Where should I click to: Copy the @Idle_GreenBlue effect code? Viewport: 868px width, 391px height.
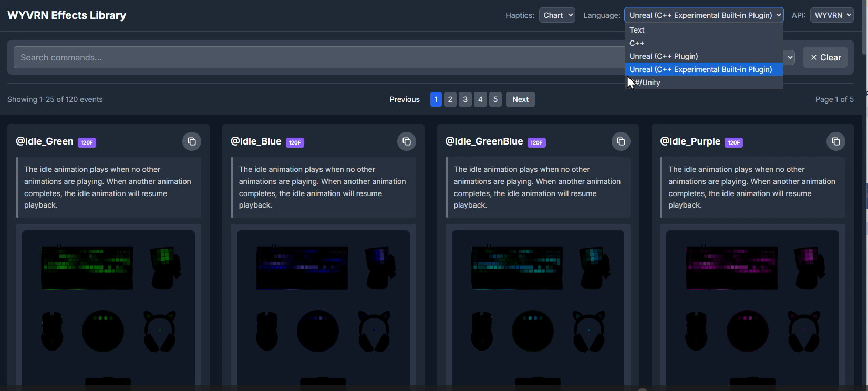click(x=621, y=141)
